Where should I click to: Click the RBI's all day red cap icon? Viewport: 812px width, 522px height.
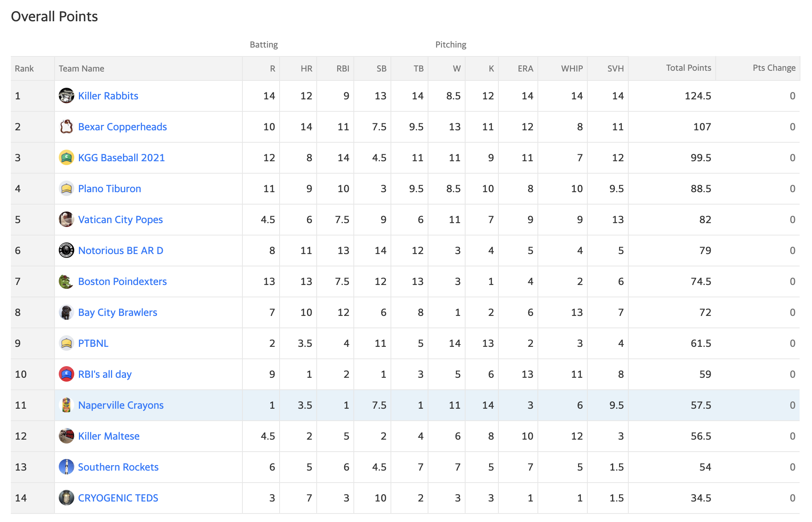click(67, 374)
